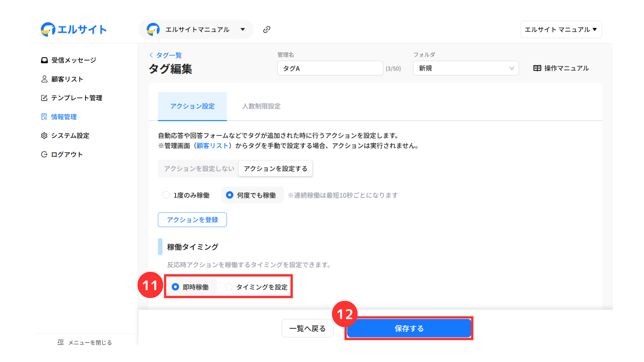Choose 'タイミングを設定' radio option

tap(229, 287)
